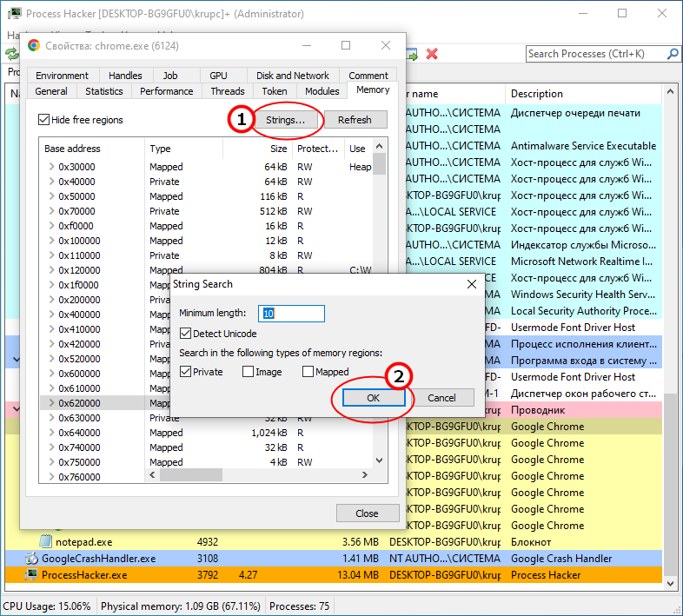
Task: Expand the 0x70000 memory region
Action: coord(51,211)
